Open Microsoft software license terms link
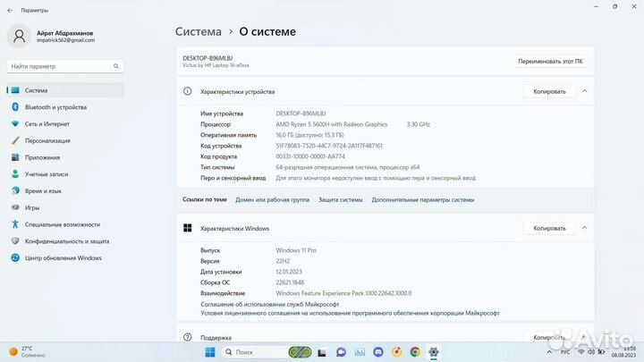 350,313
